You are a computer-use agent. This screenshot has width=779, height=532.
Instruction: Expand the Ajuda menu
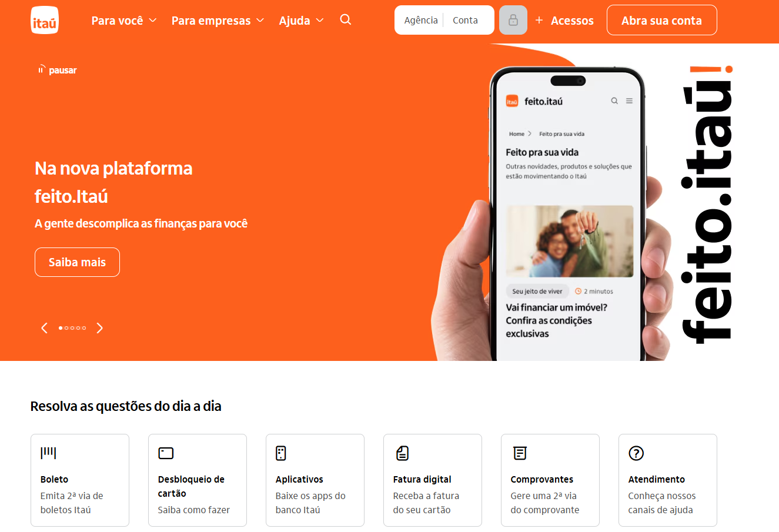(x=302, y=21)
